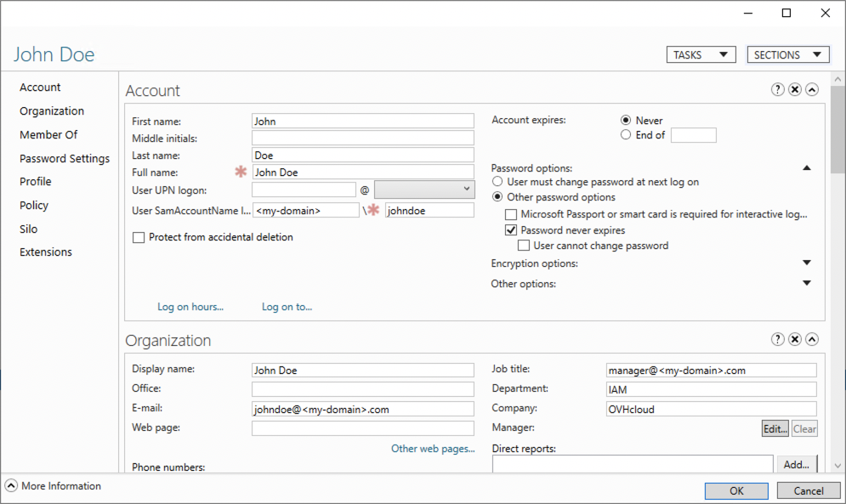Go to Member Of section

pos(48,134)
